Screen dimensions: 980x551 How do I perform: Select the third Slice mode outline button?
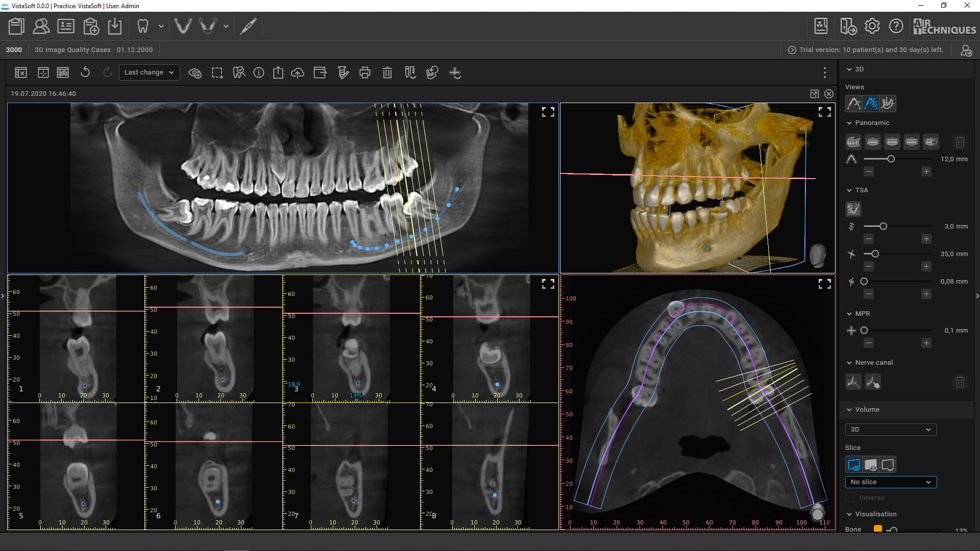pos(888,465)
